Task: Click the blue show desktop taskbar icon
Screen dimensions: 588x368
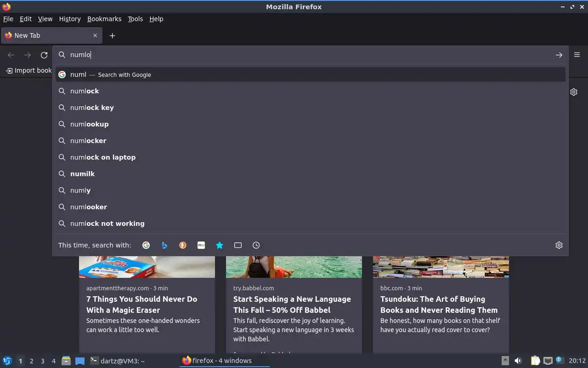Action: (x=80, y=361)
